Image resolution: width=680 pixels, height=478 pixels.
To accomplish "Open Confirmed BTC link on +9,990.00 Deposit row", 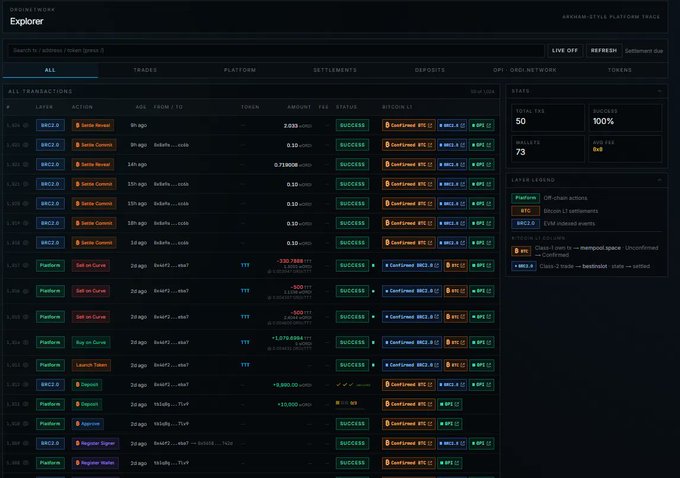I will coord(409,385).
